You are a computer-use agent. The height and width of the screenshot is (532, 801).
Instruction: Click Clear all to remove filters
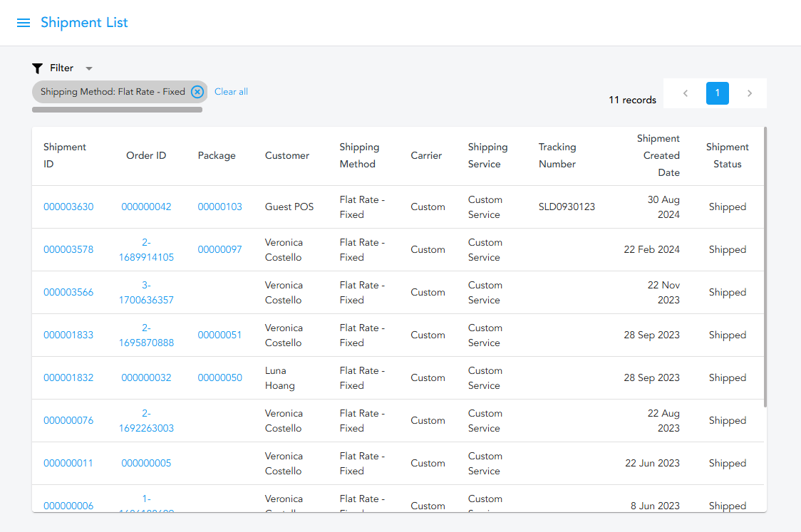(x=231, y=91)
